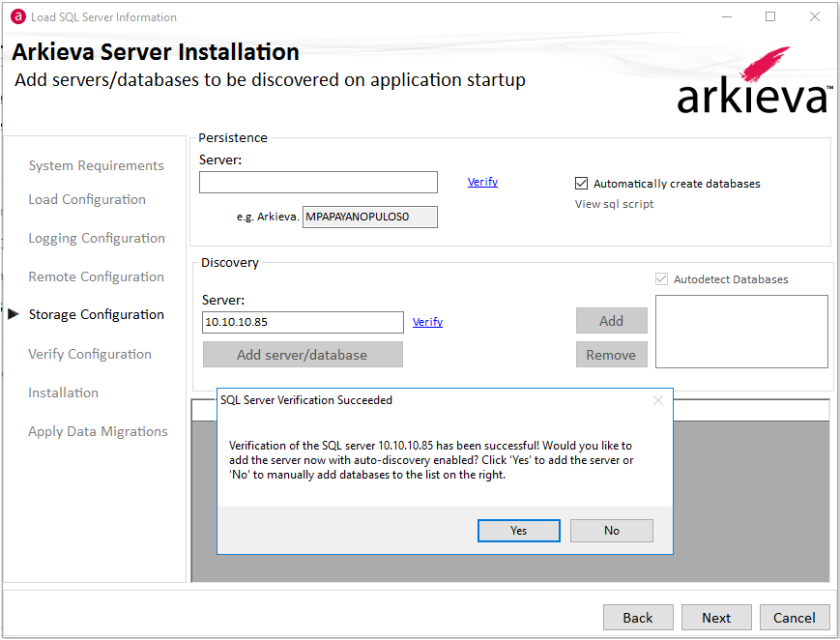Click the verification success message text

coord(431,460)
